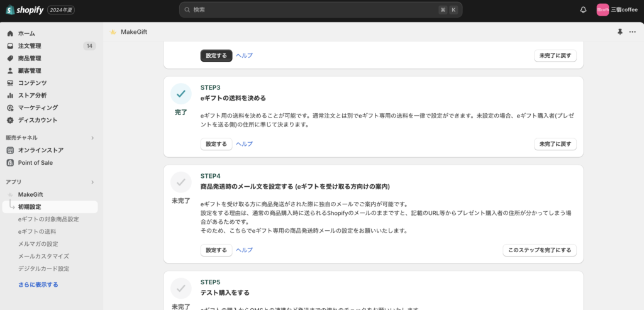
Task: Click 未完了に戻す in STEP3 card
Action: coord(555,144)
